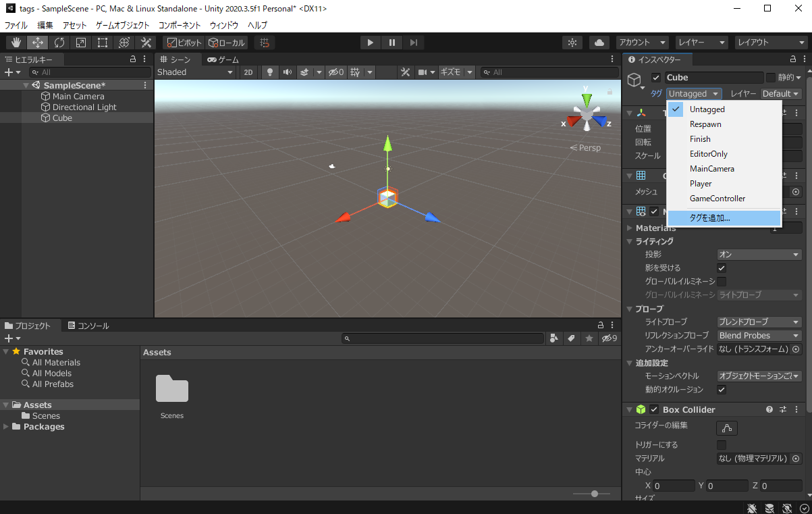Open custom editor tools icon
812x514 pixels.
click(146, 43)
